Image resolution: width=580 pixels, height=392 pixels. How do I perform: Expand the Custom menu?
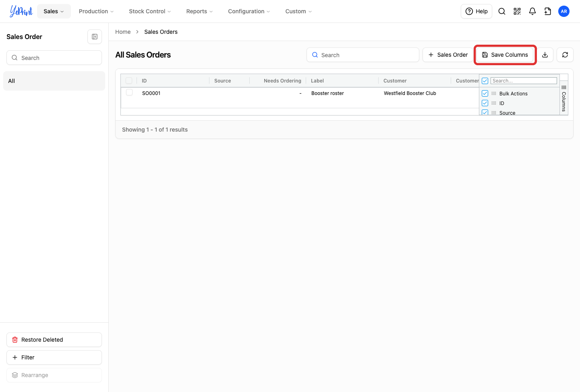click(298, 11)
